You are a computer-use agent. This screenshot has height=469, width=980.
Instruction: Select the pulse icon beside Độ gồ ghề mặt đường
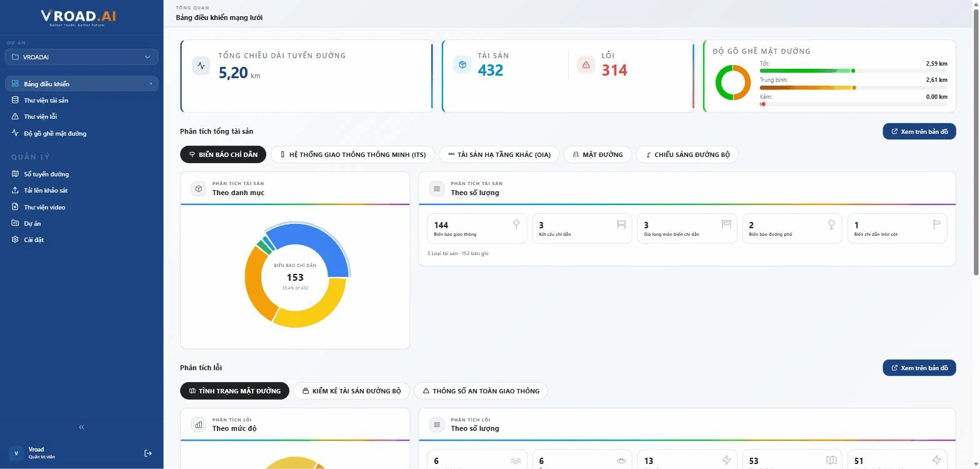[16, 133]
